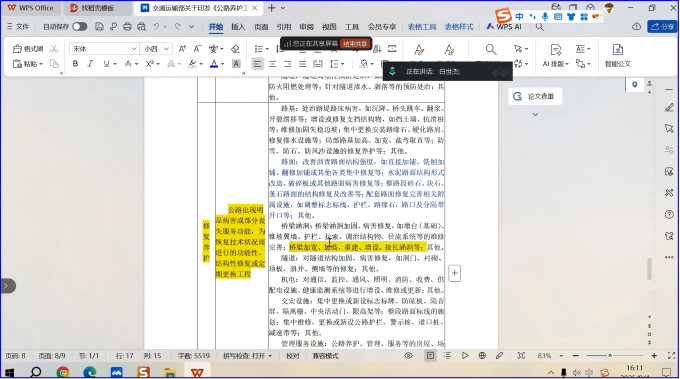Click the 论文查重 button in the side panel

(535, 96)
